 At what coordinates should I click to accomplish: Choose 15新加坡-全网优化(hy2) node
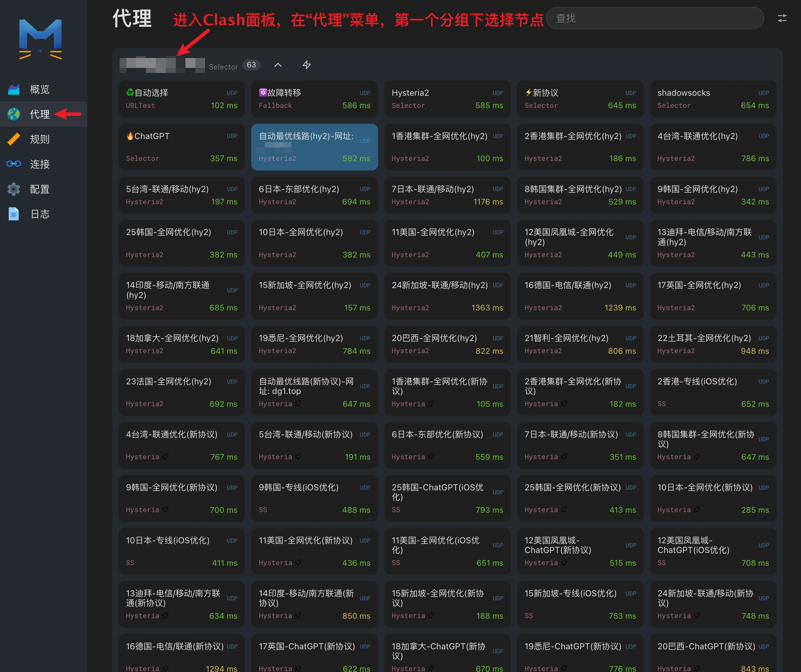(314, 296)
